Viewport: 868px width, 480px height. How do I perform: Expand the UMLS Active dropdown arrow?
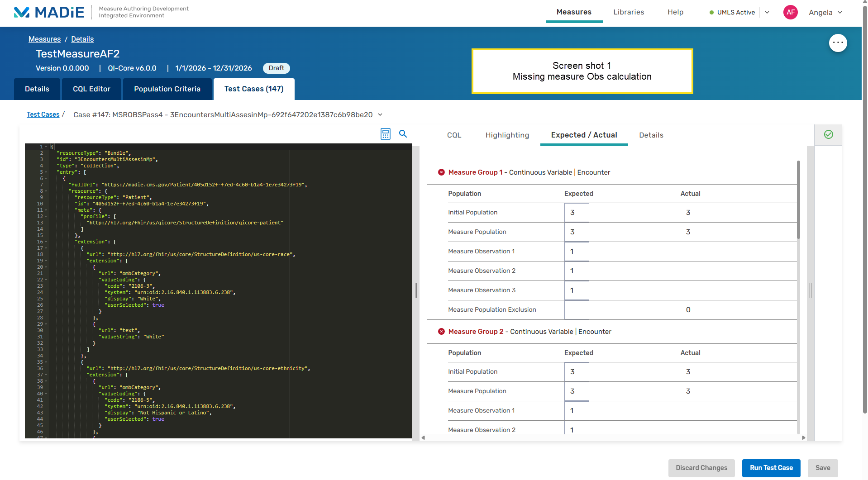pyautogui.click(x=767, y=12)
